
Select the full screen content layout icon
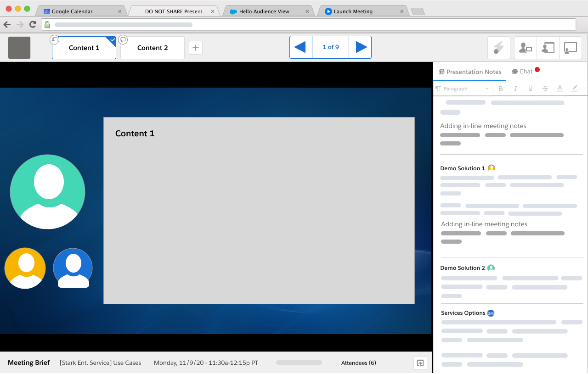pos(571,48)
